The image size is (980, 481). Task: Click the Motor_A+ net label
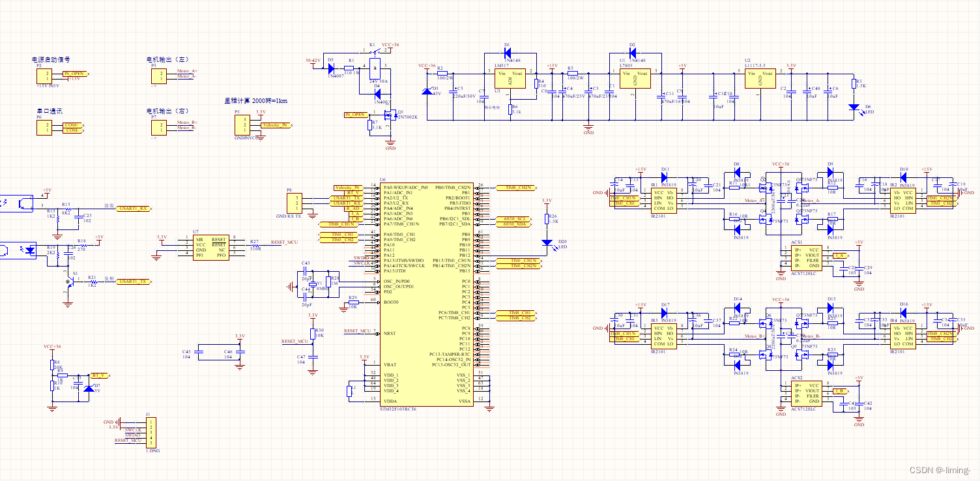pos(188,70)
